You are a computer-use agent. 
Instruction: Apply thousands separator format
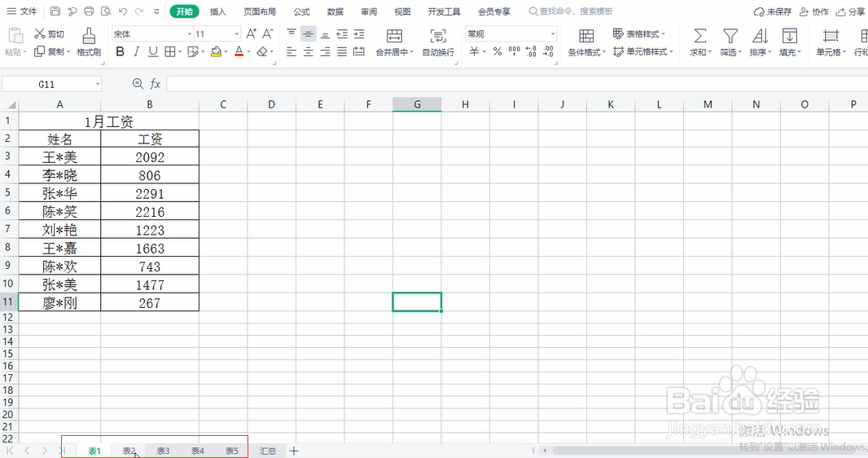(515, 51)
